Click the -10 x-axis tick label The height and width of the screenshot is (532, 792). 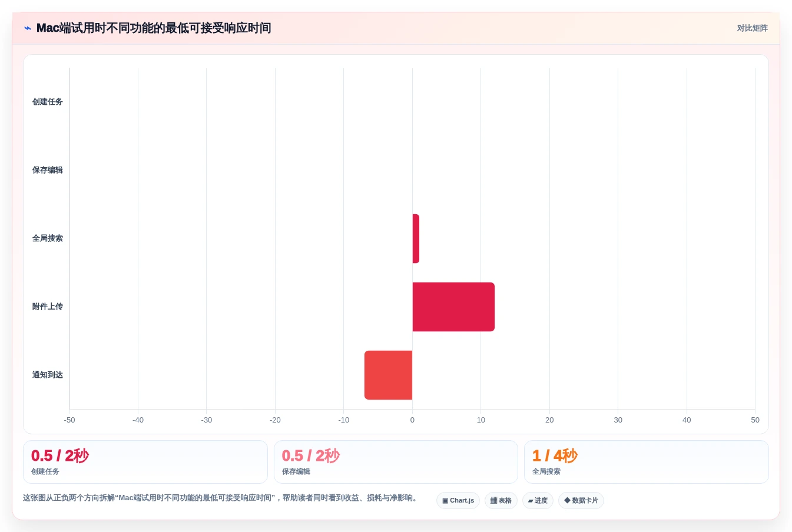tap(344, 420)
